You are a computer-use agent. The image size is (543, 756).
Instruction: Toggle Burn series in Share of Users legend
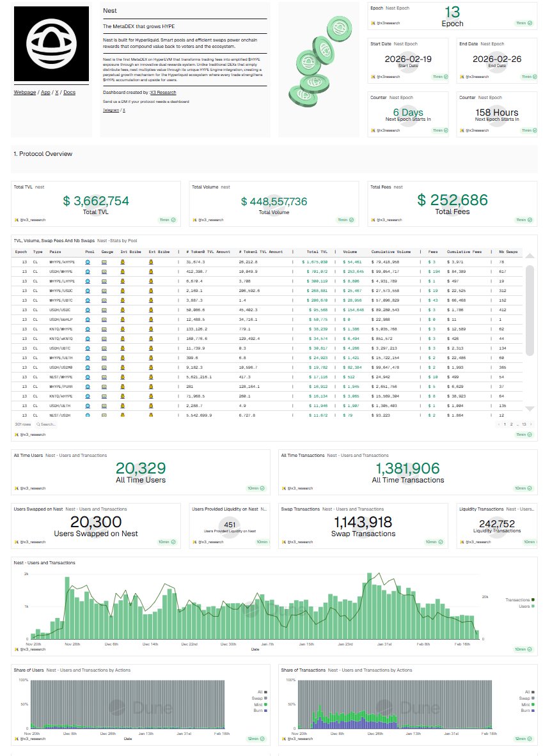tap(260, 710)
